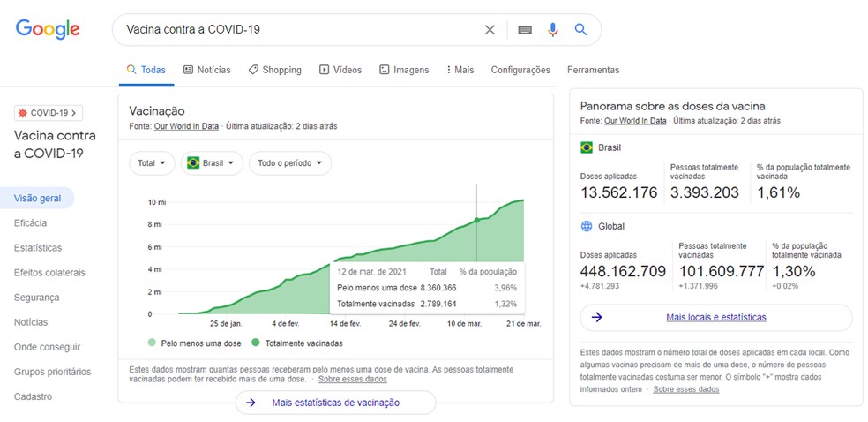Click the 21 de mar. axis label
Screen dimensions: 868x422
pos(522,323)
